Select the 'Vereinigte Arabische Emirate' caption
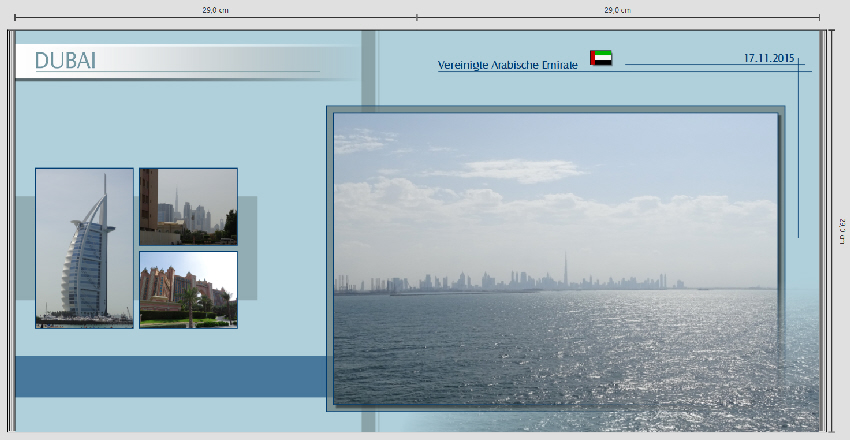This screenshot has height=440, width=850. 507,65
